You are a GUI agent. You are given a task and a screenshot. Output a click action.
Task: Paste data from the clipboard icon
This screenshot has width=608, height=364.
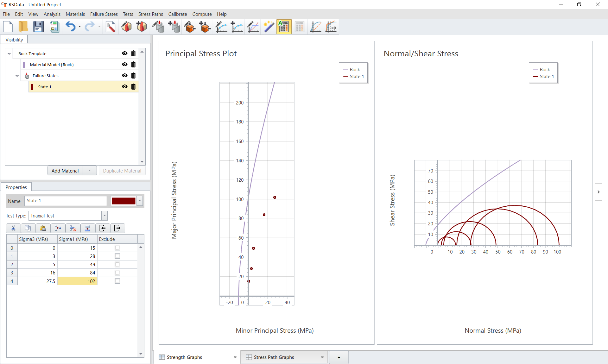tap(43, 228)
